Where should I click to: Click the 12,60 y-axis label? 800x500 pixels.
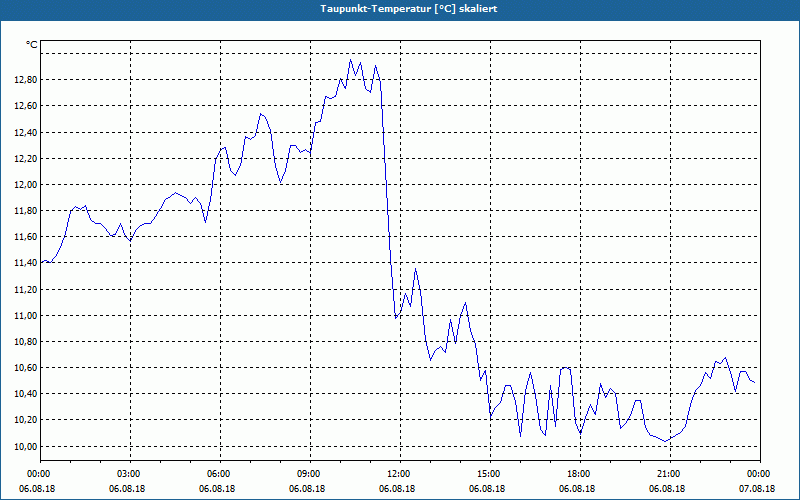click(x=27, y=106)
